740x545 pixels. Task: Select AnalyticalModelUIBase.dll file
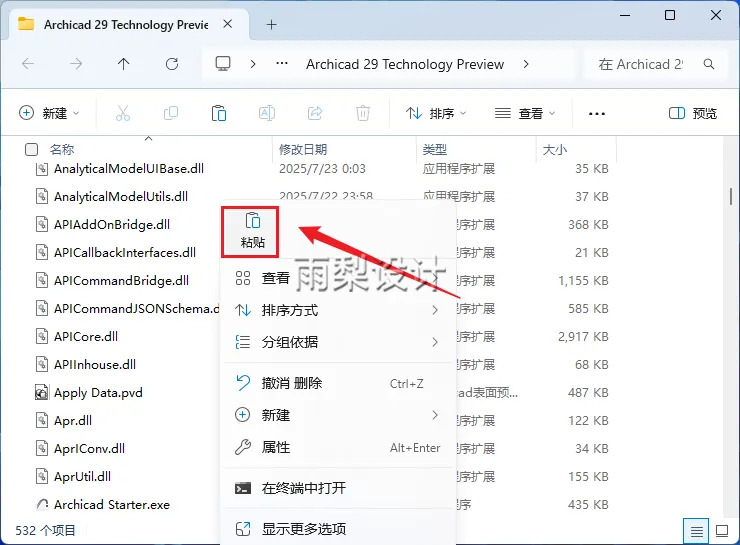coord(129,168)
